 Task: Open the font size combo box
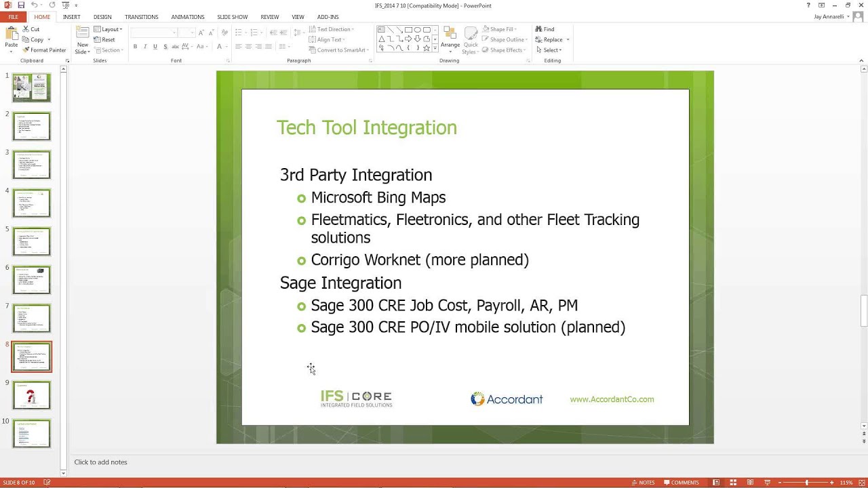point(186,33)
